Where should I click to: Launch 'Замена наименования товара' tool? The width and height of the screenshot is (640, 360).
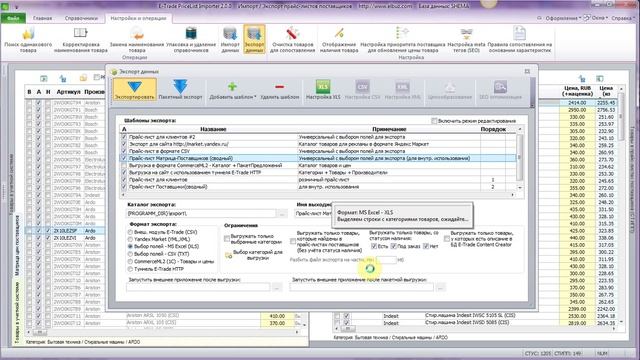tap(137, 40)
